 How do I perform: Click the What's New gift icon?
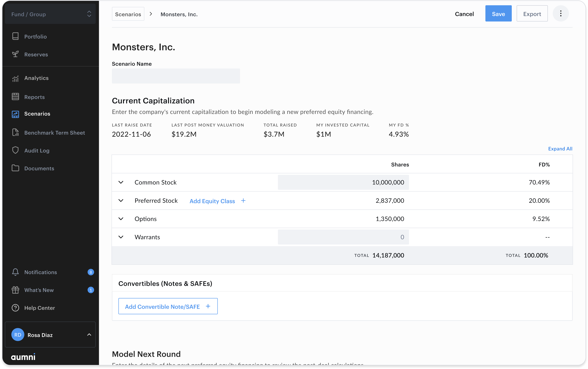pos(15,290)
